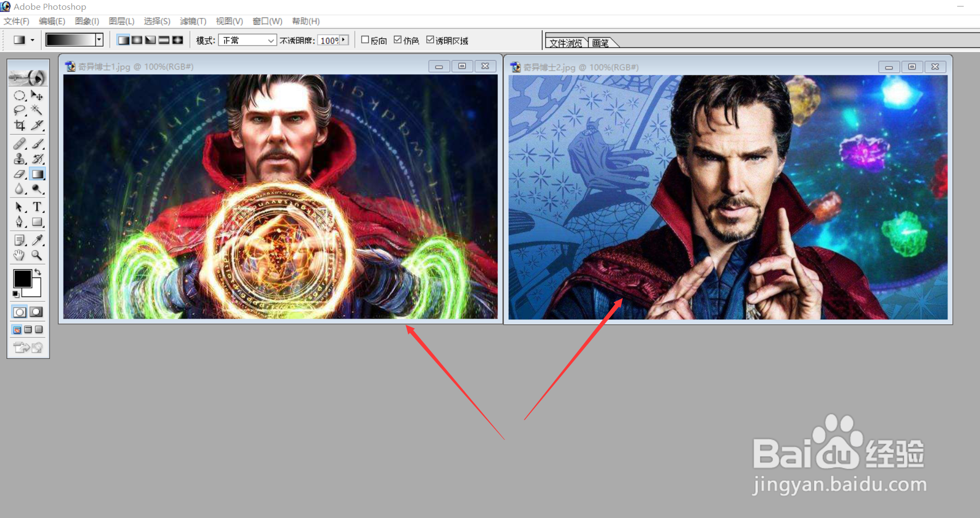Choose Diamond Gradient style
Screen dimensions: 980x518
(x=178, y=40)
